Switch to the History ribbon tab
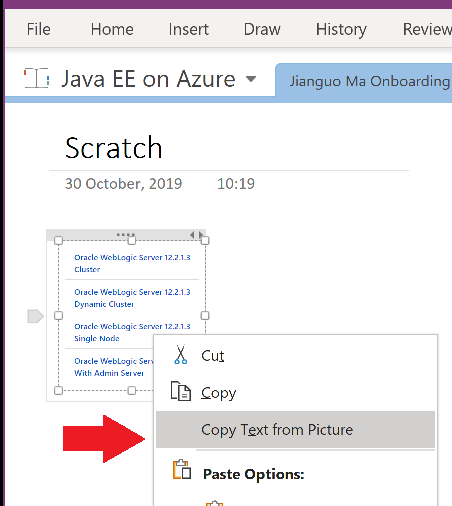452x506 pixels. pyautogui.click(x=341, y=30)
